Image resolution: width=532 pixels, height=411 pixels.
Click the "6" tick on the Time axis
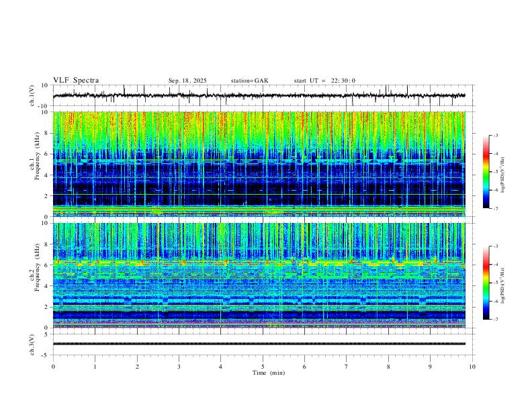(305, 367)
